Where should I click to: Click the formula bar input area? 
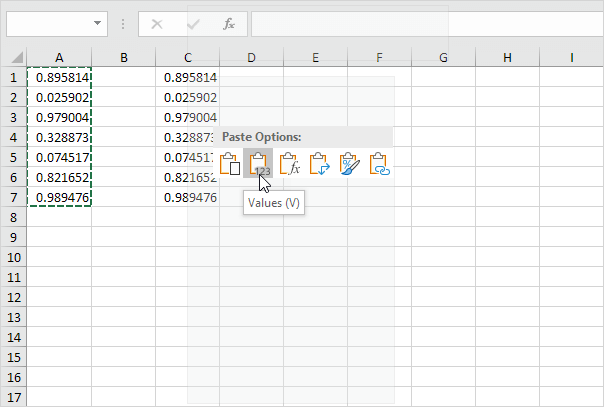pyautogui.click(x=420, y=23)
